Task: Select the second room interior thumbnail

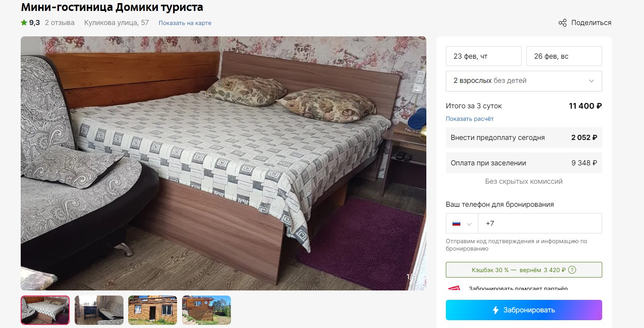Action: click(x=99, y=310)
